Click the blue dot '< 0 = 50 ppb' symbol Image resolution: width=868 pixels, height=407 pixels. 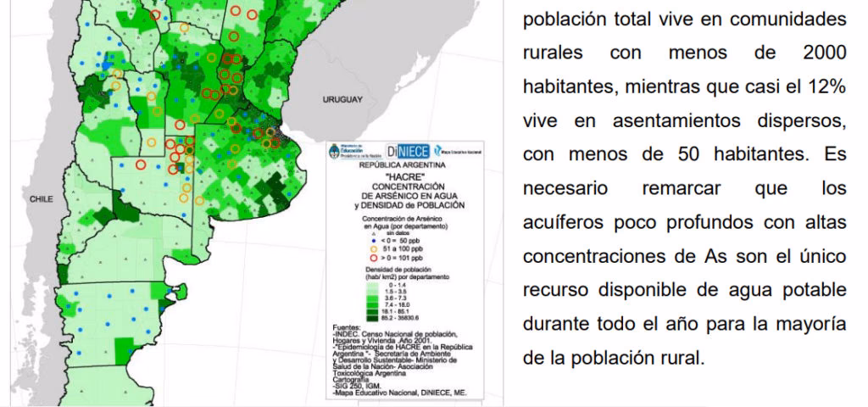[x=374, y=241]
